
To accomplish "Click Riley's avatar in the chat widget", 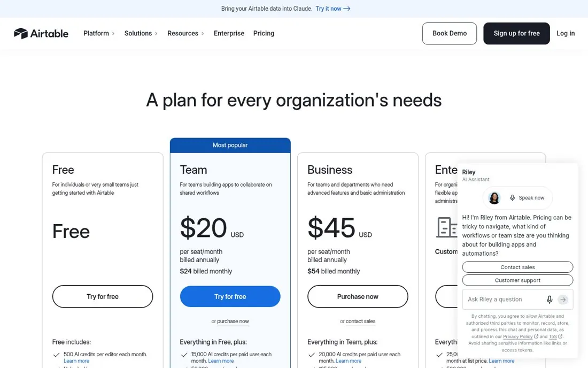I will tap(494, 198).
